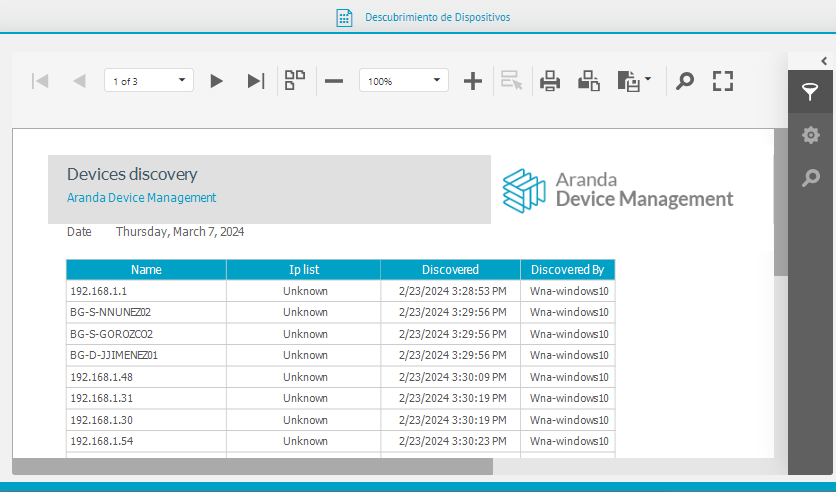Zoom in with the plus icon
Viewport: 836px width, 492px height.
[473, 81]
